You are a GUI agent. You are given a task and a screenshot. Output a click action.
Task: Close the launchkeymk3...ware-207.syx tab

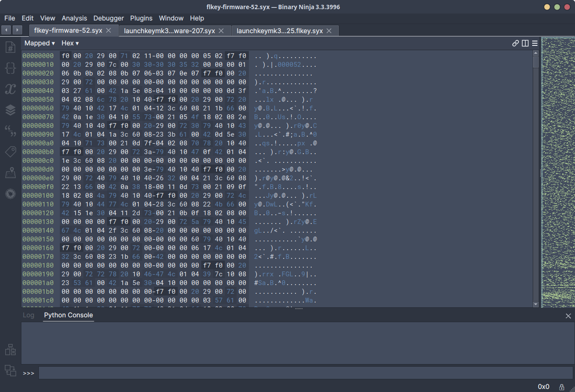(x=221, y=31)
